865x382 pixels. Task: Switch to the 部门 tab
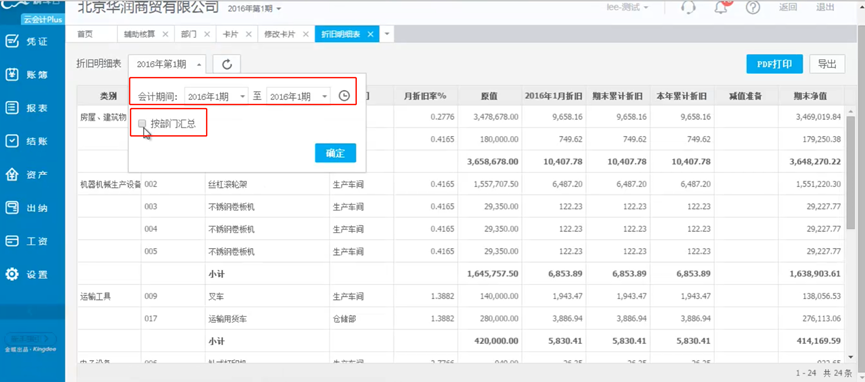click(x=189, y=34)
